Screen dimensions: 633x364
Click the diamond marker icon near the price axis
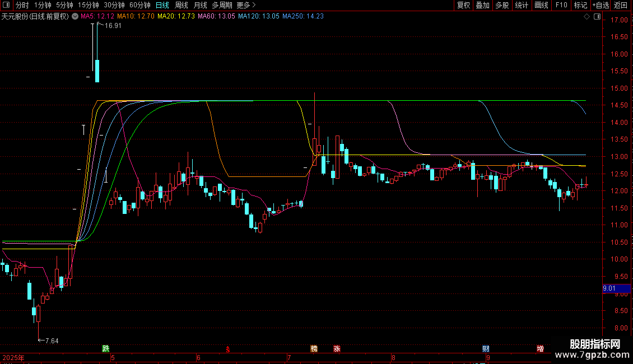pos(587,17)
